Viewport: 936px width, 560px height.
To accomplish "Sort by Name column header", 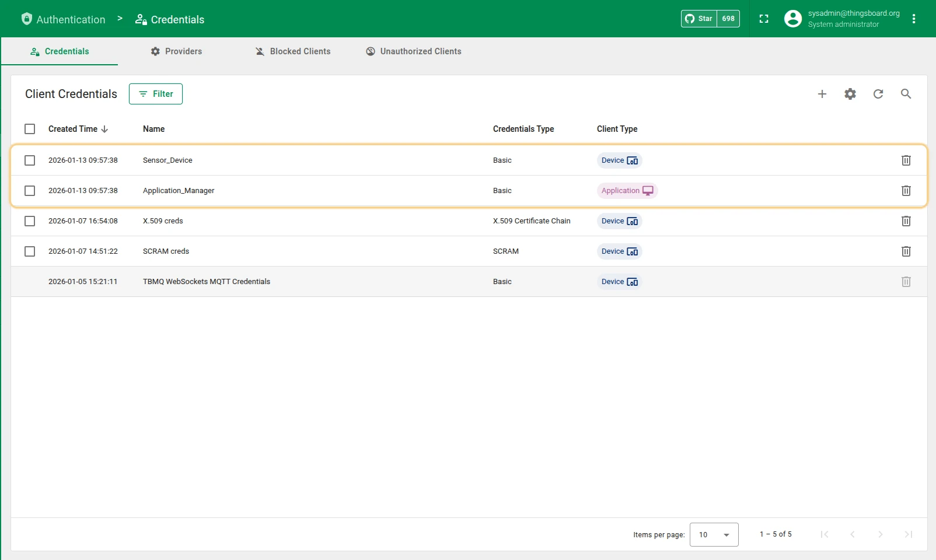I will 154,129.
